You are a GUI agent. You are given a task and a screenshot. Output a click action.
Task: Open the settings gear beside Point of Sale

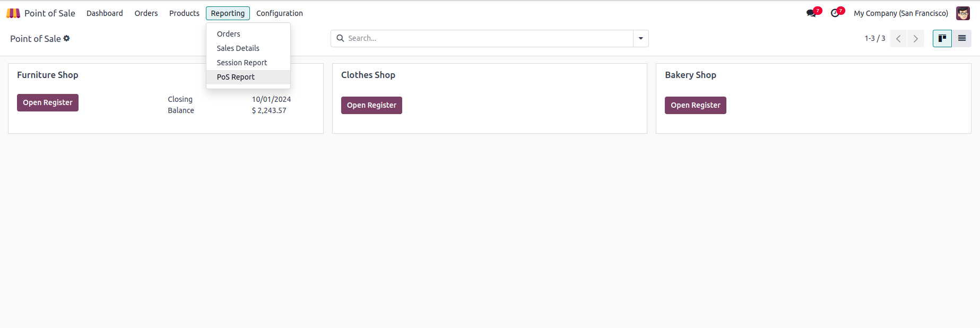pyautogui.click(x=67, y=38)
